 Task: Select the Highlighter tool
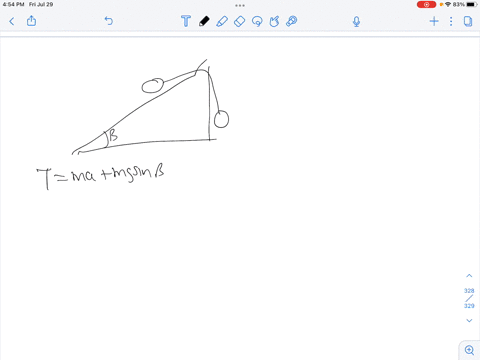pos(222,21)
